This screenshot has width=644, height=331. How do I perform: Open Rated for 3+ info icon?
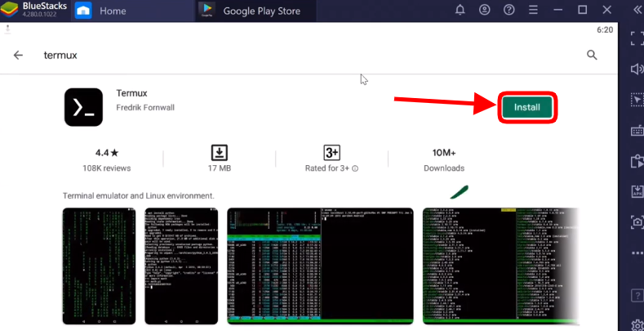(x=355, y=168)
